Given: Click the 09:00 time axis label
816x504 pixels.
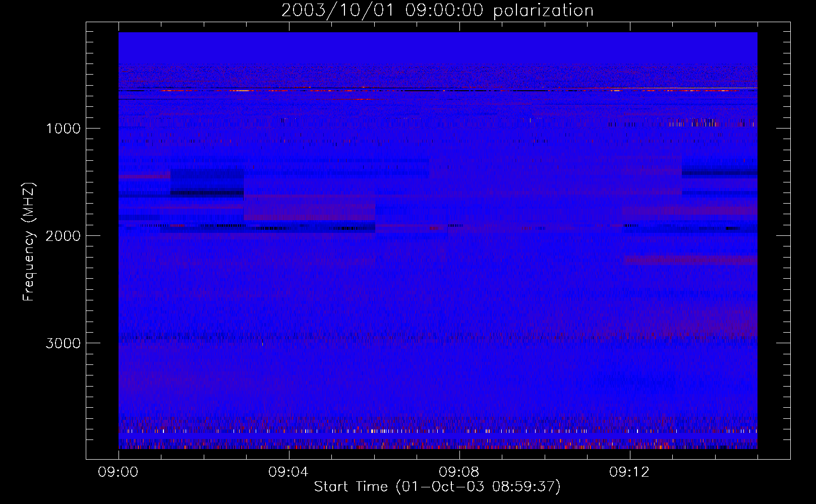Looking at the screenshot, I should pyautogui.click(x=118, y=472).
